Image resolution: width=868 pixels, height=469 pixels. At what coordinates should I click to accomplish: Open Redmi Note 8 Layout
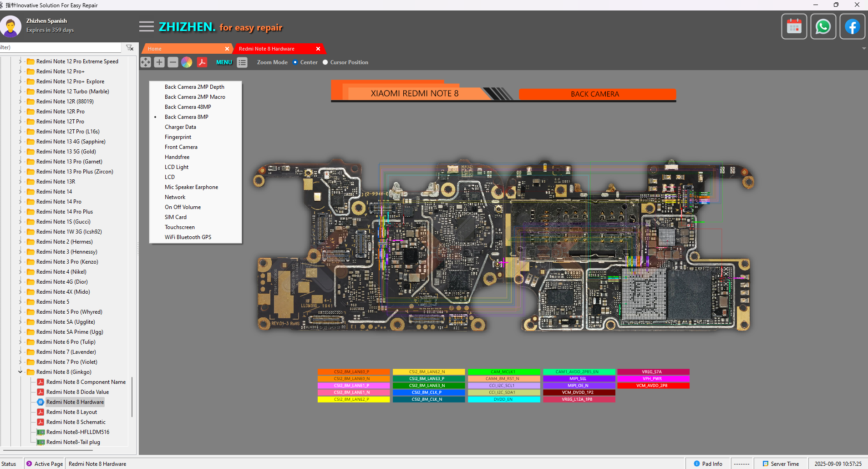click(71, 412)
